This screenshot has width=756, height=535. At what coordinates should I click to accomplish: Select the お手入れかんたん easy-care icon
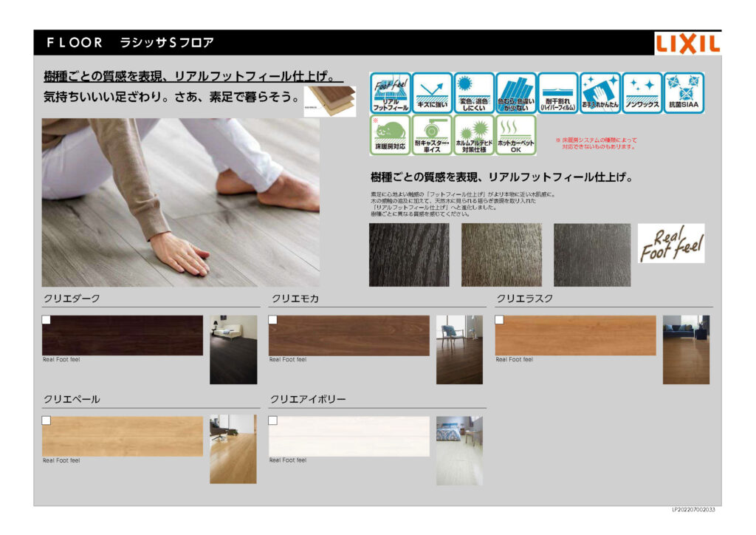599,93
